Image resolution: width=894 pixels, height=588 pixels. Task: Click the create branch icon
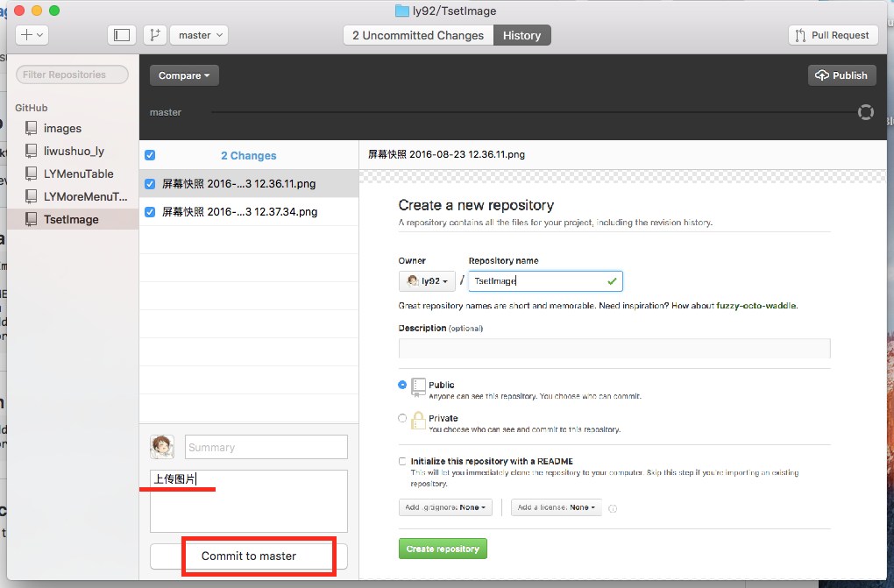point(154,35)
